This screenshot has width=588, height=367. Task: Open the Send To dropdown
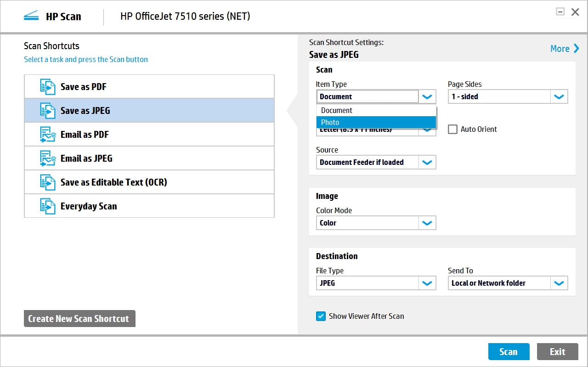559,283
